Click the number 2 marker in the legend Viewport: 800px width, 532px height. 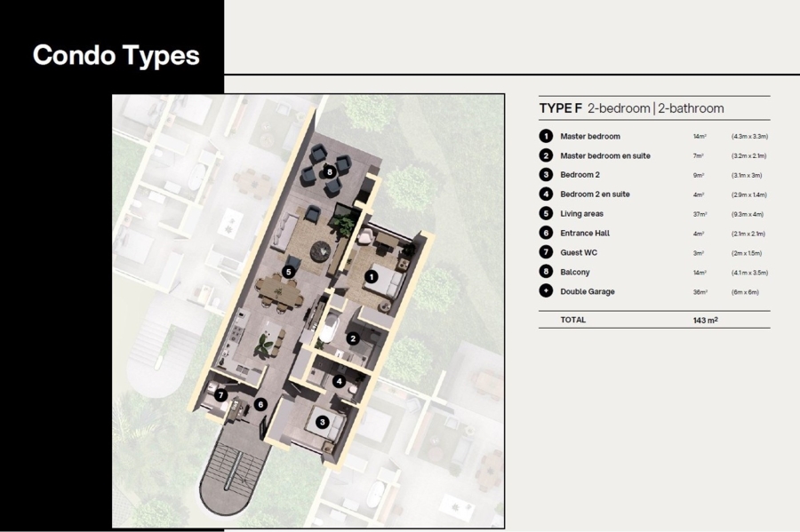[x=546, y=155]
